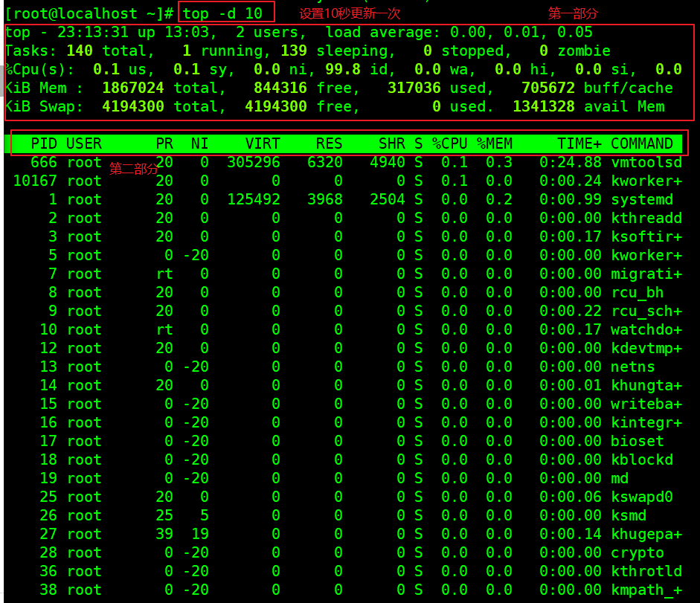The image size is (700, 603).
Task: Select the rcu_sch+ command entry
Action: click(646, 311)
